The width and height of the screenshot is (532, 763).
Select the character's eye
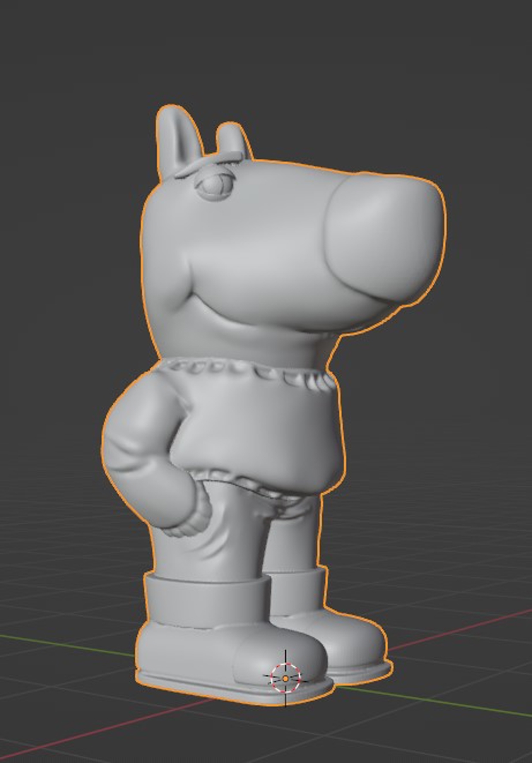[213, 187]
